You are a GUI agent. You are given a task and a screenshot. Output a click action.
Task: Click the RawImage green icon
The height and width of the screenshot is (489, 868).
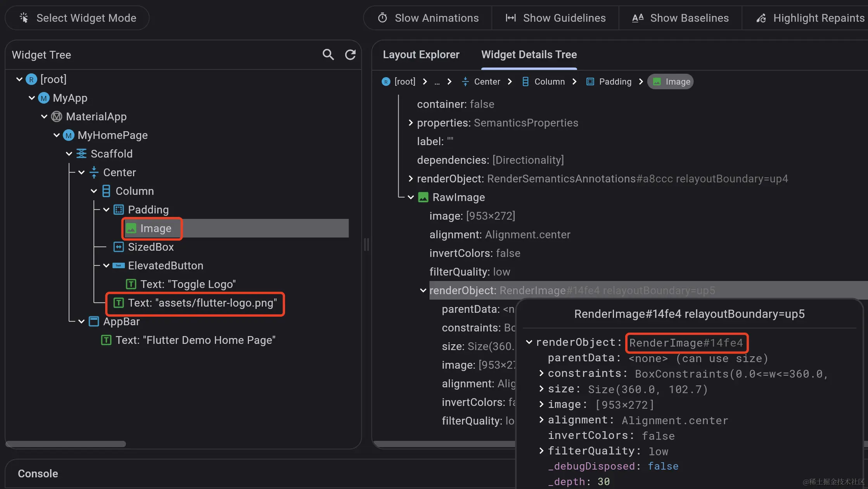[423, 197]
